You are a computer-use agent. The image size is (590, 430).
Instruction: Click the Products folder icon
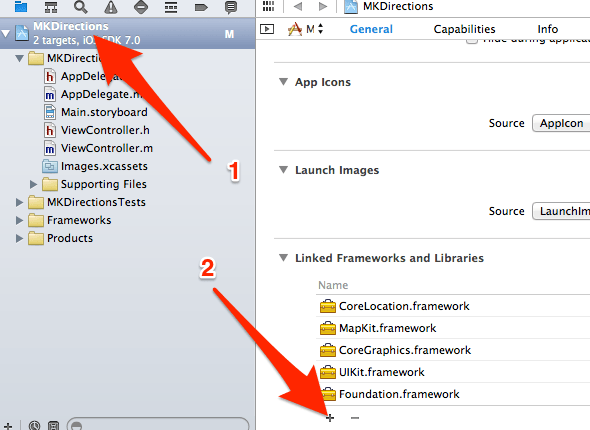coord(36,239)
